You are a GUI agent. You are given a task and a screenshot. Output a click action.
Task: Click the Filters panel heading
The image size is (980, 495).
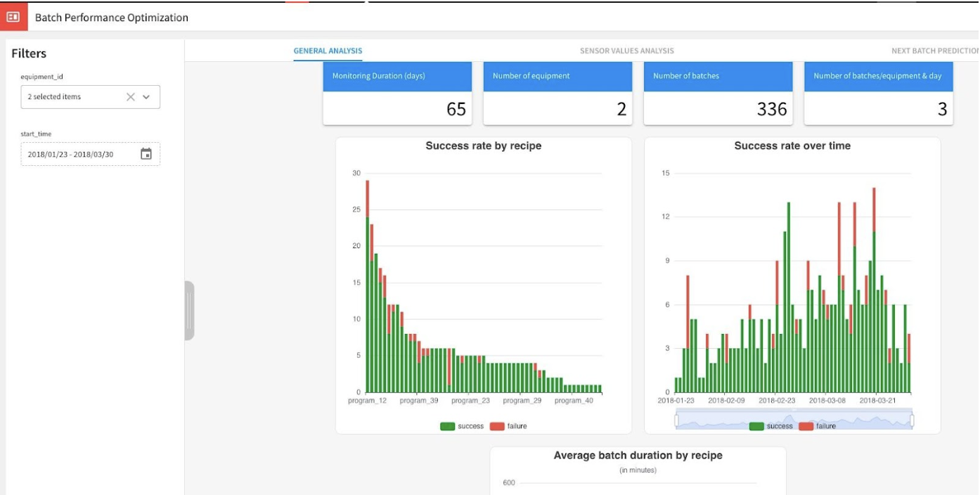coord(28,53)
